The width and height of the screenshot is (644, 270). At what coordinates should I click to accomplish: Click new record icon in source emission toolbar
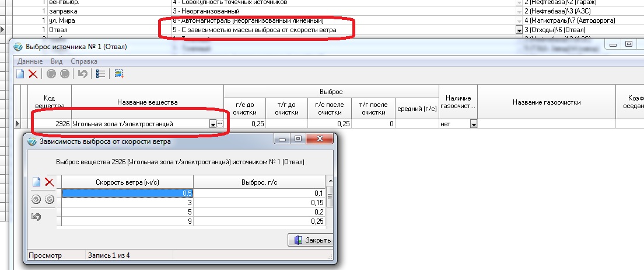click(x=21, y=74)
